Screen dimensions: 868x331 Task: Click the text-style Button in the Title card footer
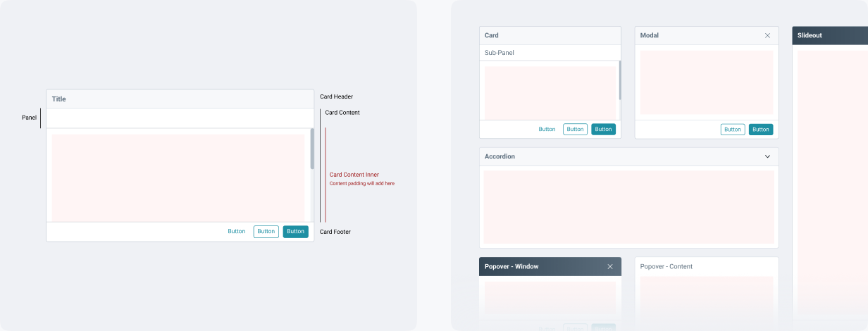click(x=237, y=232)
